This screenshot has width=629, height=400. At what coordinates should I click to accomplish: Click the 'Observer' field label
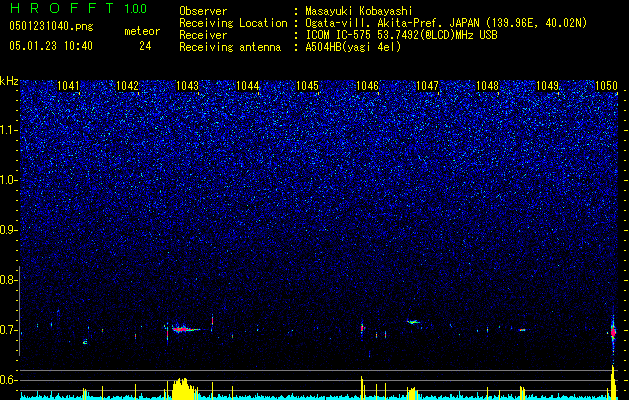[203, 11]
